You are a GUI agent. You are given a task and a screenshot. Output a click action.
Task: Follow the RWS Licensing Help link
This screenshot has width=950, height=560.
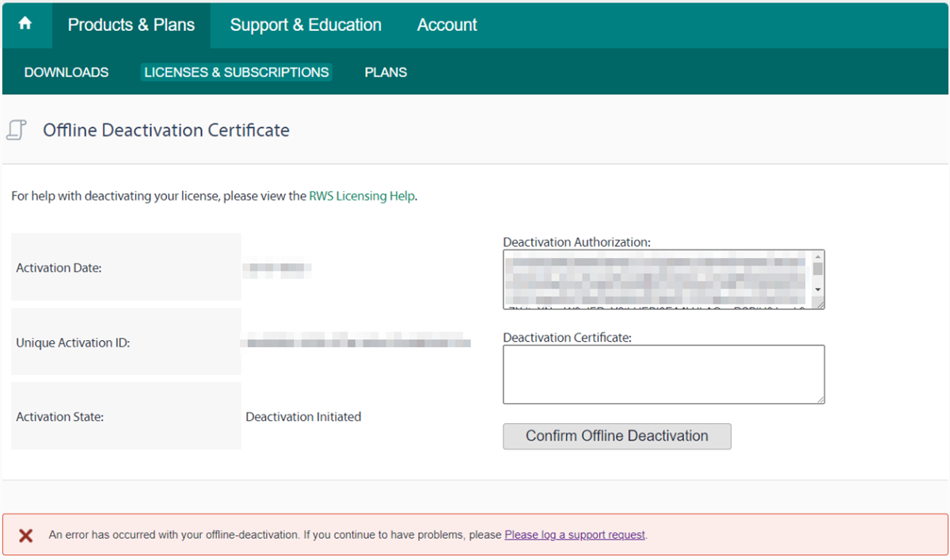[362, 196]
